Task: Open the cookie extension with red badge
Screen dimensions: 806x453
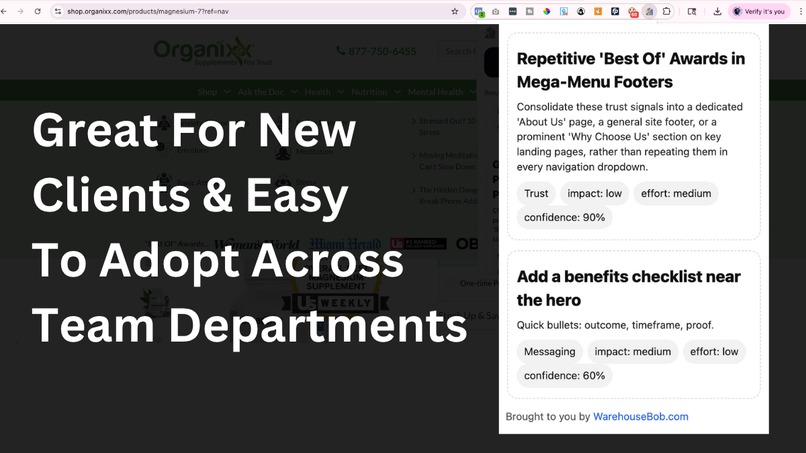Action: coord(633,12)
